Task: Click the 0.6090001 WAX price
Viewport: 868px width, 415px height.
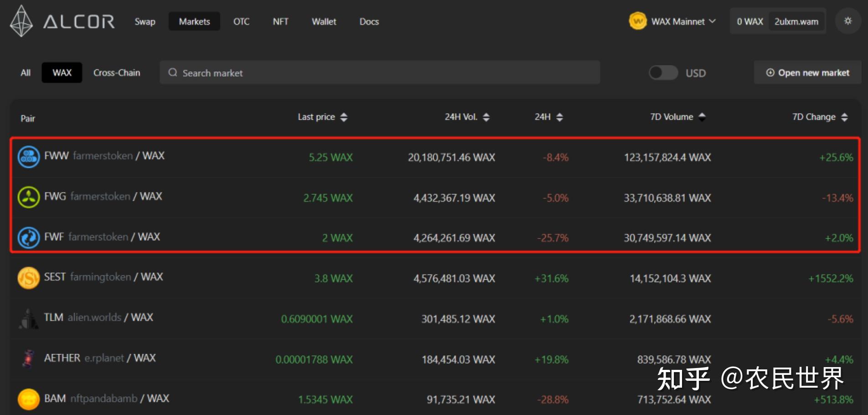Action: click(317, 319)
